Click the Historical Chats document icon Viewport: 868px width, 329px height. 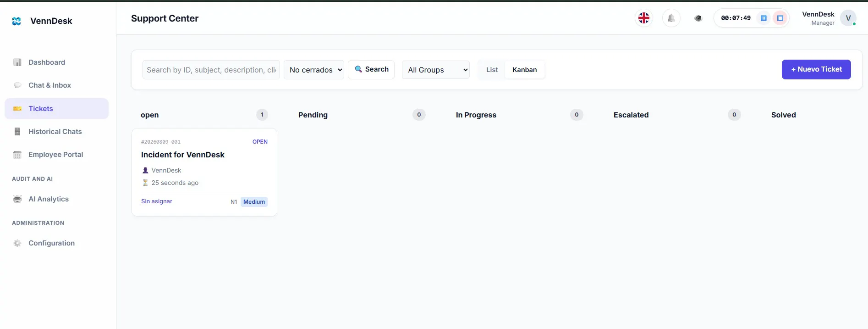coord(17,132)
